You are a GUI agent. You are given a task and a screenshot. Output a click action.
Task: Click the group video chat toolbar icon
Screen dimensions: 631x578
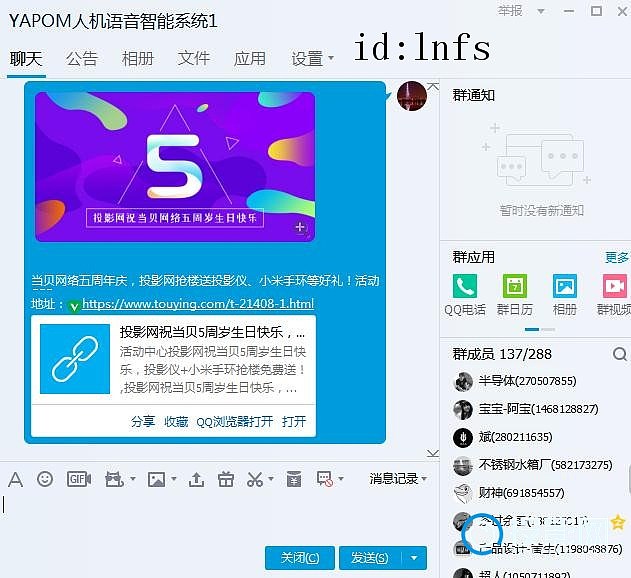click(114, 479)
